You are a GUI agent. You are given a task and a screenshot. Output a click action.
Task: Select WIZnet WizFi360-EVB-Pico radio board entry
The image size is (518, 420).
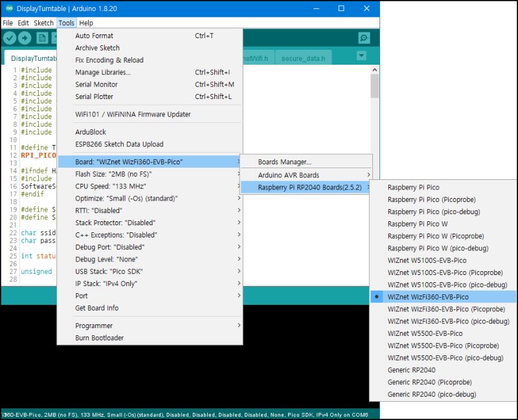pyautogui.click(x=443, y=297)
